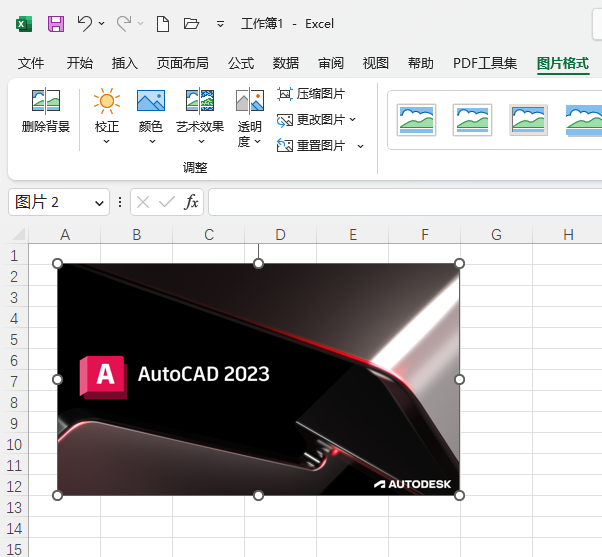Open the 帮助 ribbon tab

[421, 63]
